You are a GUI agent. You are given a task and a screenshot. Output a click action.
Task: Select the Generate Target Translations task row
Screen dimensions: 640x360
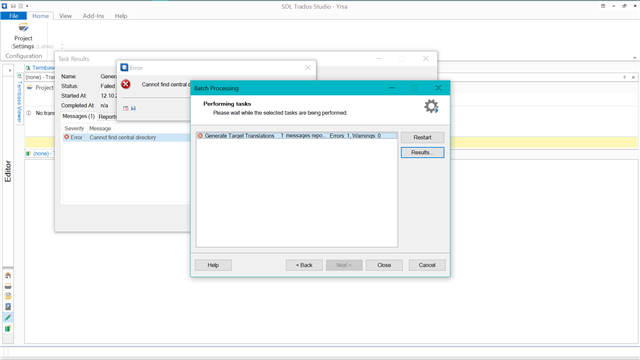(x=297, y=136)
